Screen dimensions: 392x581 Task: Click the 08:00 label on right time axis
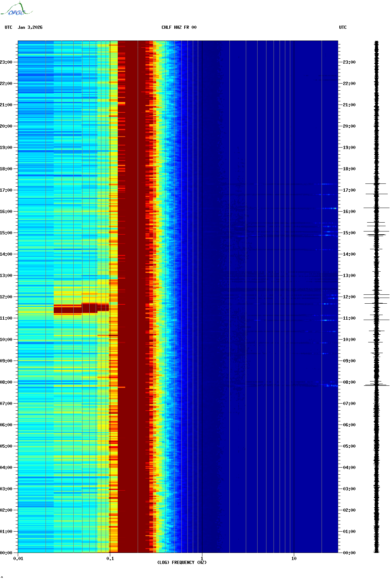(349, 382)
